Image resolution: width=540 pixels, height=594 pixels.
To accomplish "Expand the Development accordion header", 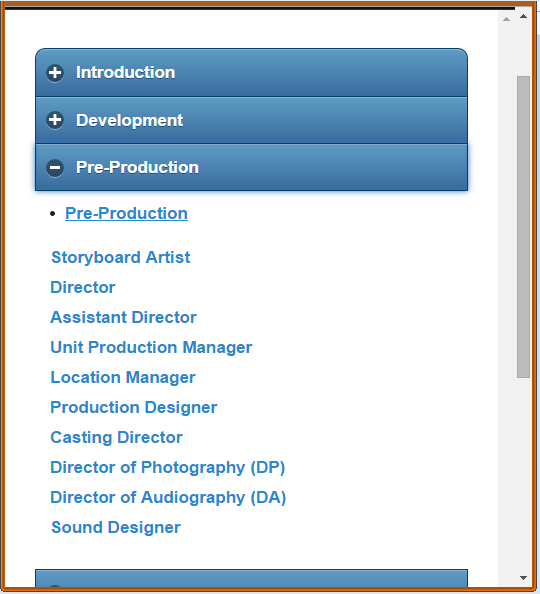I will (251, 120).
